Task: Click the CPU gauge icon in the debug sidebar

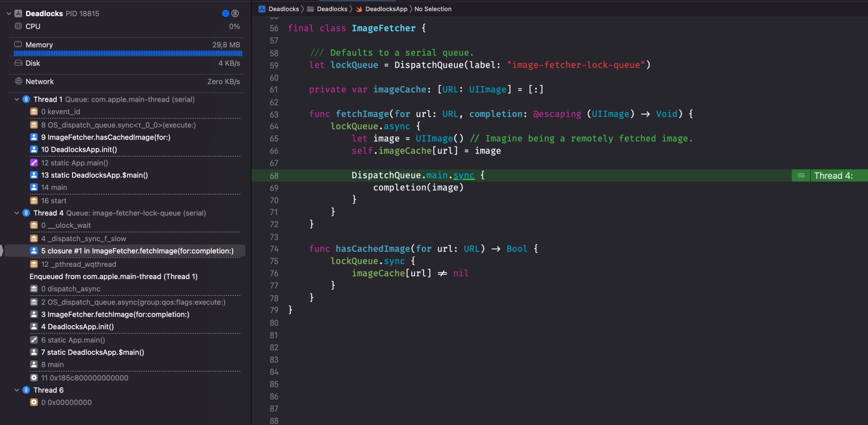Action: pyautogui.click(x=17, y=26)
